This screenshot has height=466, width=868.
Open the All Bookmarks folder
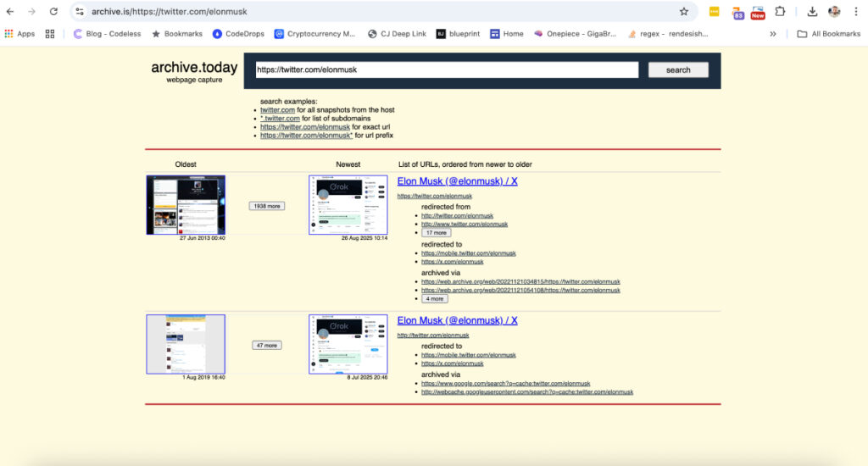829,34
